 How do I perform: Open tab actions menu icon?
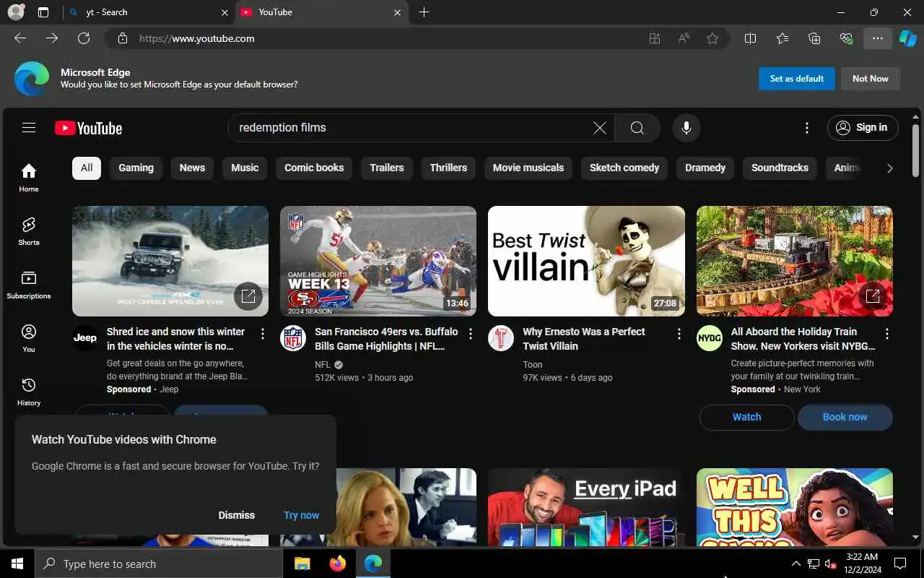(x=43, y=12)
